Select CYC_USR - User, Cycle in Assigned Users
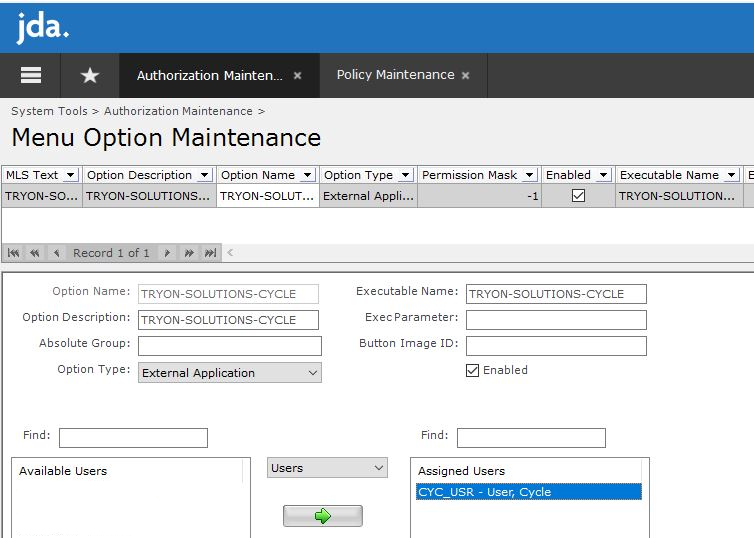Image resolution: width=754 pixels, height=538 pixels. [528, 492]
